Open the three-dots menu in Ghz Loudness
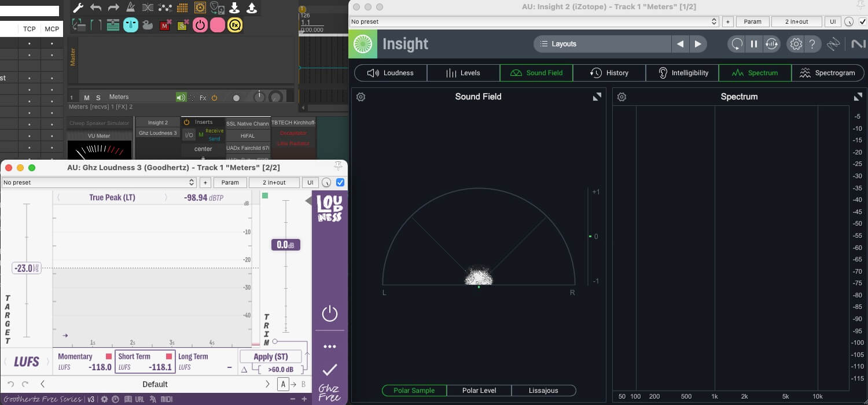Screen dimensions: 868x405 329,347
